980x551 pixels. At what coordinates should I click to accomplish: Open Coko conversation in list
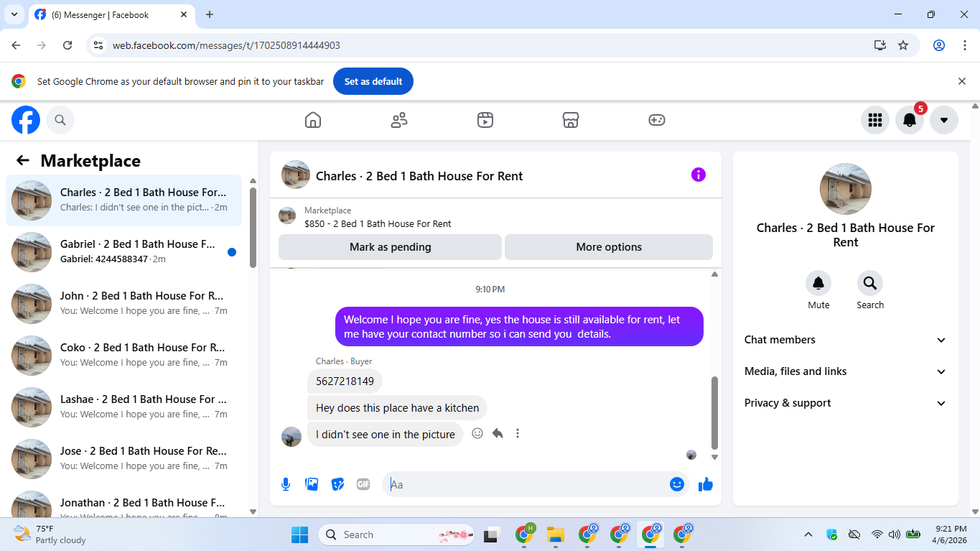click(x=123, y=356)
